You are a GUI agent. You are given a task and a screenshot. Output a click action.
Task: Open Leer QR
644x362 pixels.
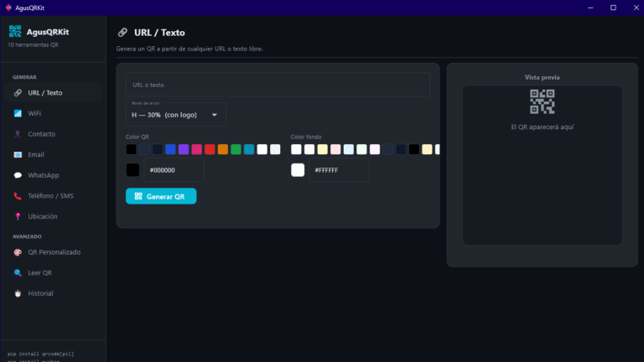pyautogui.click(x=53, y=272)
